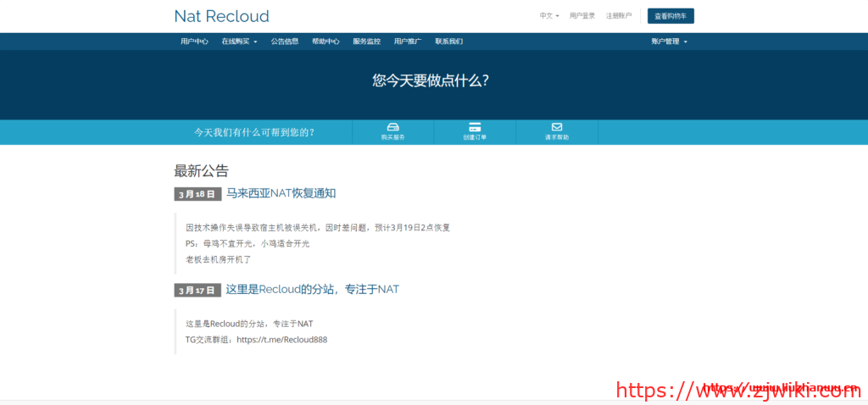Click the 最新公告 heading

click(201, 170)
